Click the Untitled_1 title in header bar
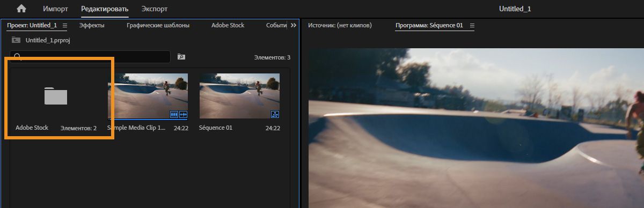This screenshot has width=644, height=208. (515, 9)
